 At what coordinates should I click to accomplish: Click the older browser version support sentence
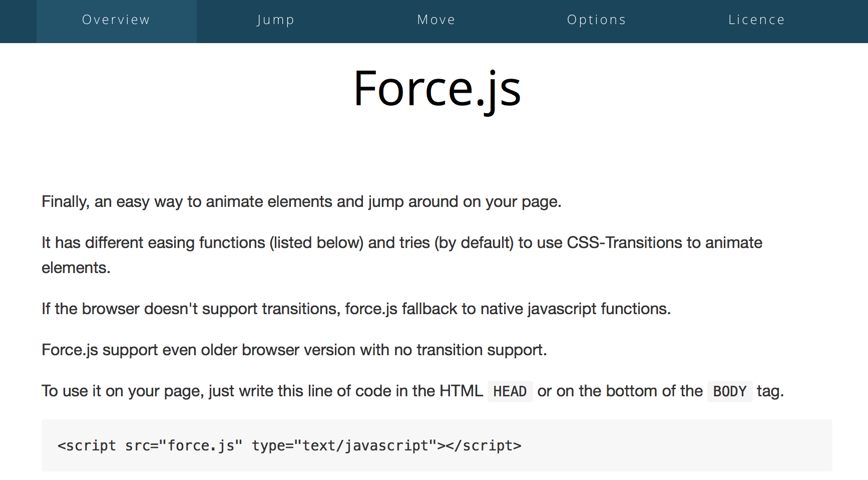(x=294, y=350)
